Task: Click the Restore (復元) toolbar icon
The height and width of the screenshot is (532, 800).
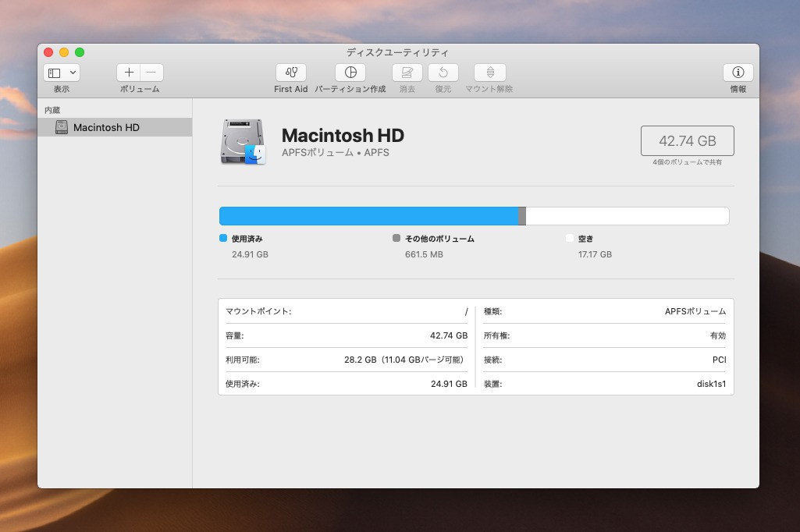Action: 443,73
